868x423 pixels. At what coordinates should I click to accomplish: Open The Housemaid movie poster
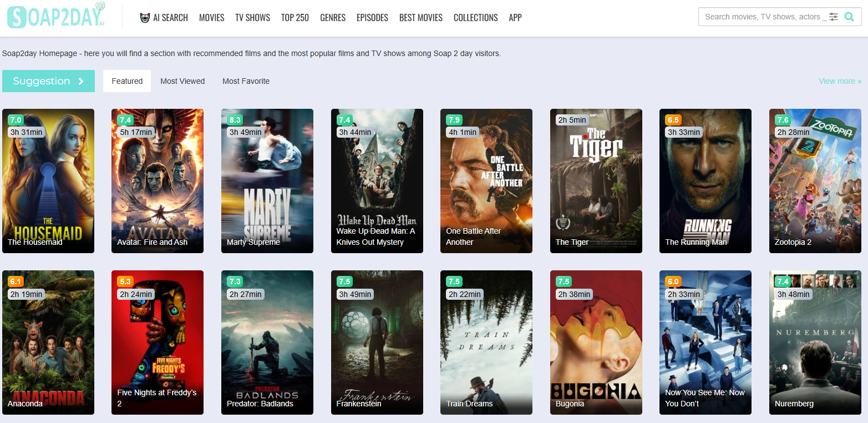[48, 180]
